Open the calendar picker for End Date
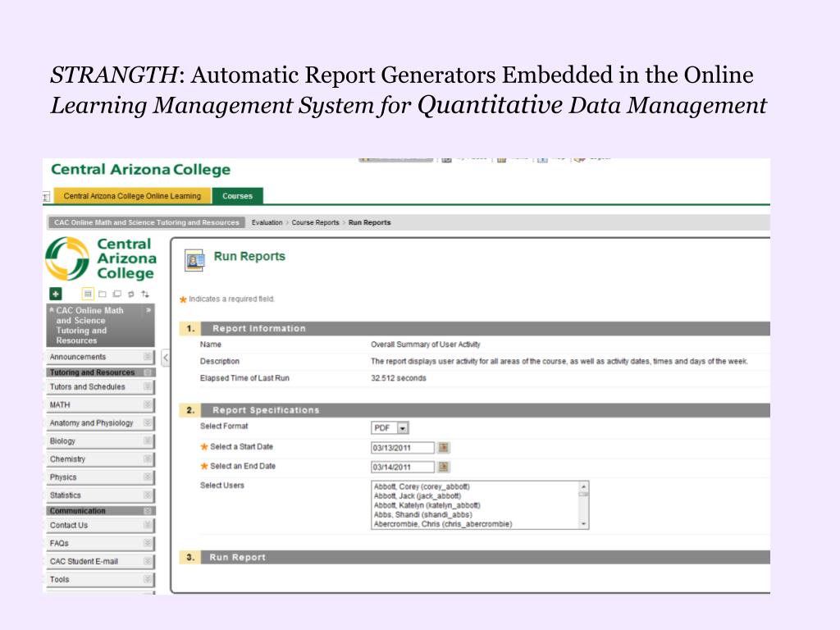Screen dimensions: 840x630 coord(444,467)
